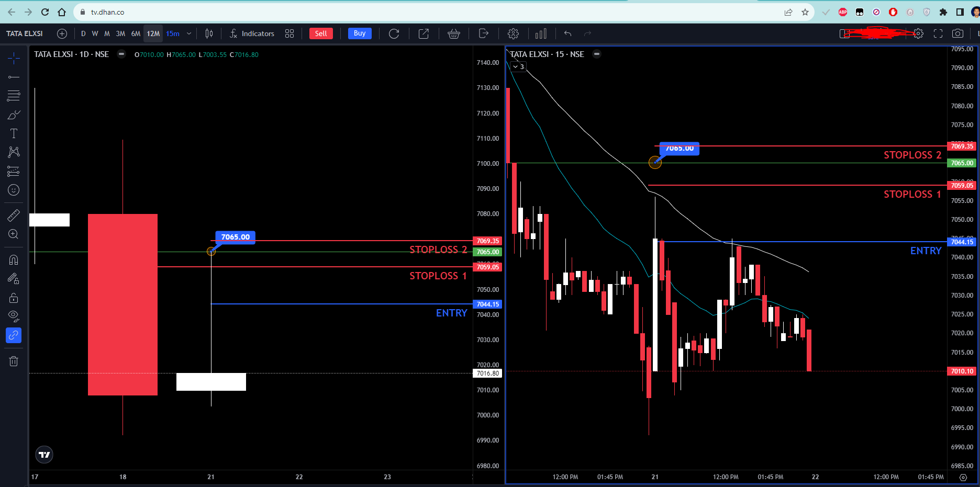Click the exit arrow toolbar icon

[x=484, y=33]
